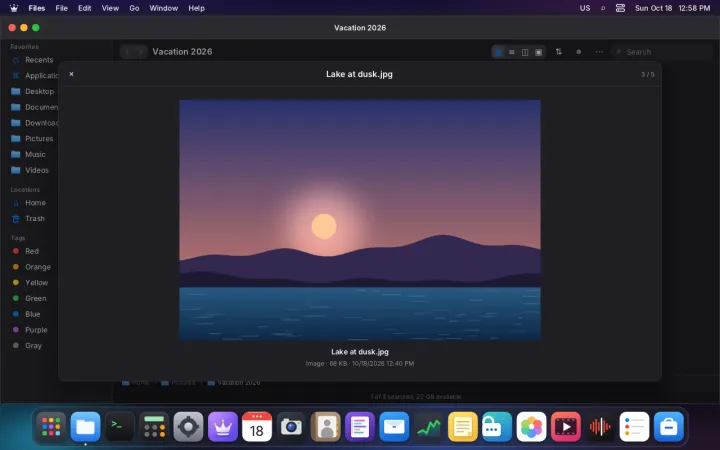The height and width of the screenshot is (450, 720).
Task: Open the US input source menu
Action: pos(585,8)
